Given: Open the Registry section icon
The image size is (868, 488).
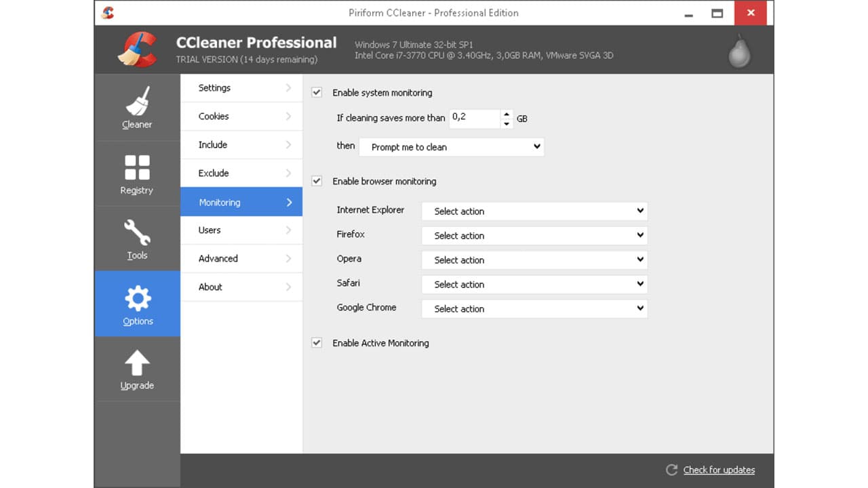Looking at the screenshot, I should [x=137, y=167].
